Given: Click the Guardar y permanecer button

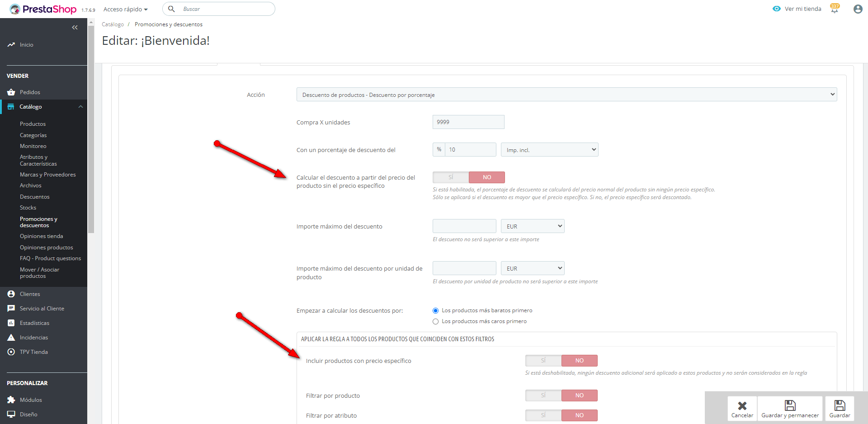Looking at the screenshot, I should (790, 409).
